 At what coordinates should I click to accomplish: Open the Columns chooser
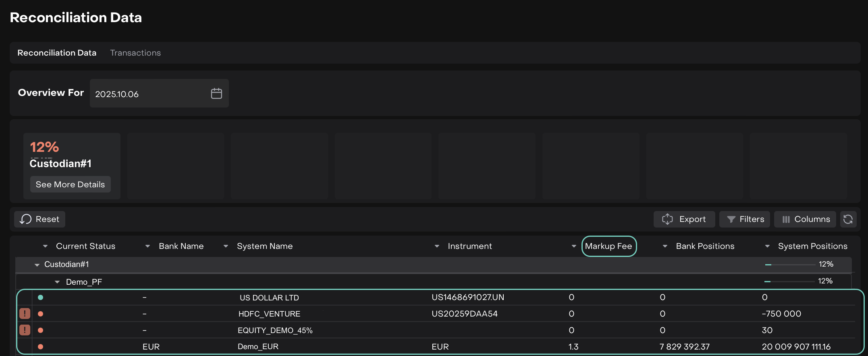pyautogui.click(x=805, y=219)
